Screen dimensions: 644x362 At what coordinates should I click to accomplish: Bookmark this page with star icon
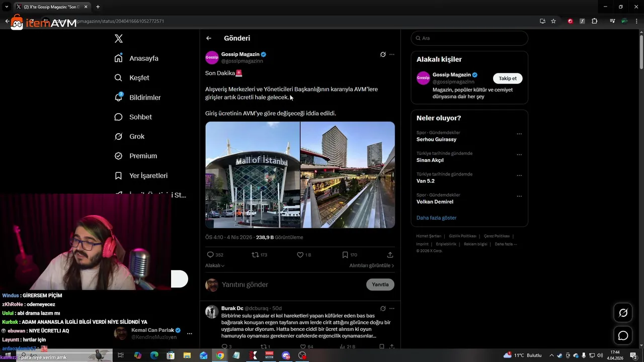tap(553, 21)
